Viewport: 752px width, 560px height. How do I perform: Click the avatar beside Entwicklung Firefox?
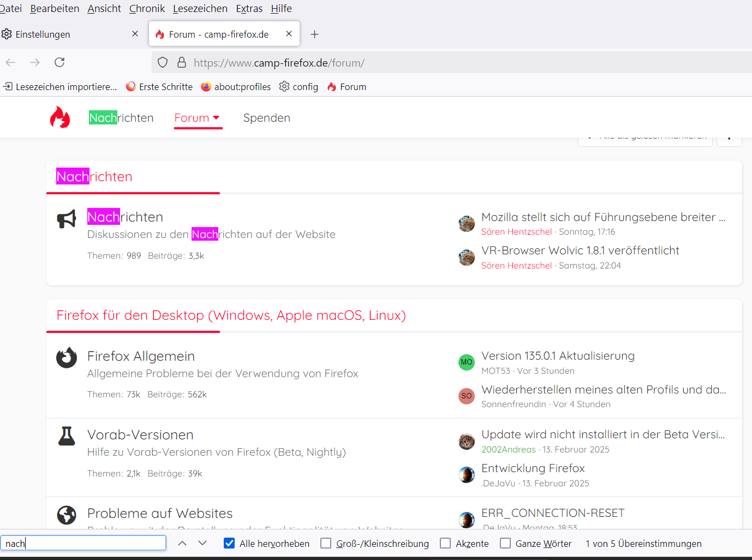pyautogui.click(x=467, y=475)
